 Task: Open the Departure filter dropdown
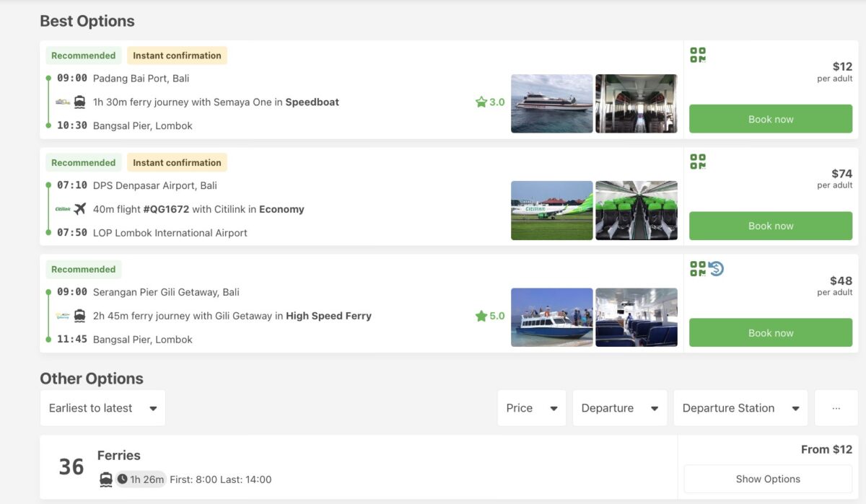click(x=619, y=407)
